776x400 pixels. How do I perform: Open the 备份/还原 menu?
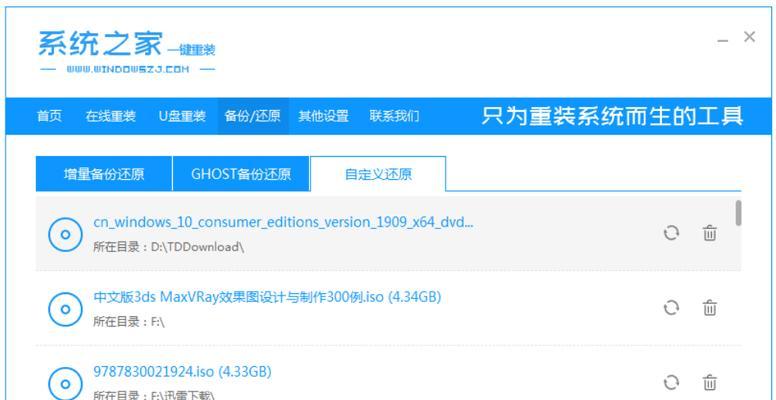[252, 116]
